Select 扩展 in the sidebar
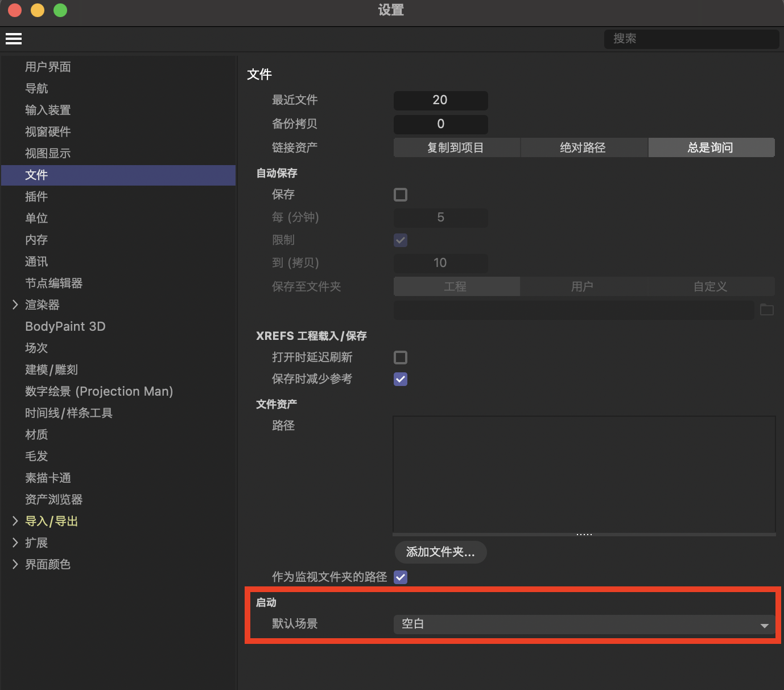This screenshot has height=690, width=784. 36,543
